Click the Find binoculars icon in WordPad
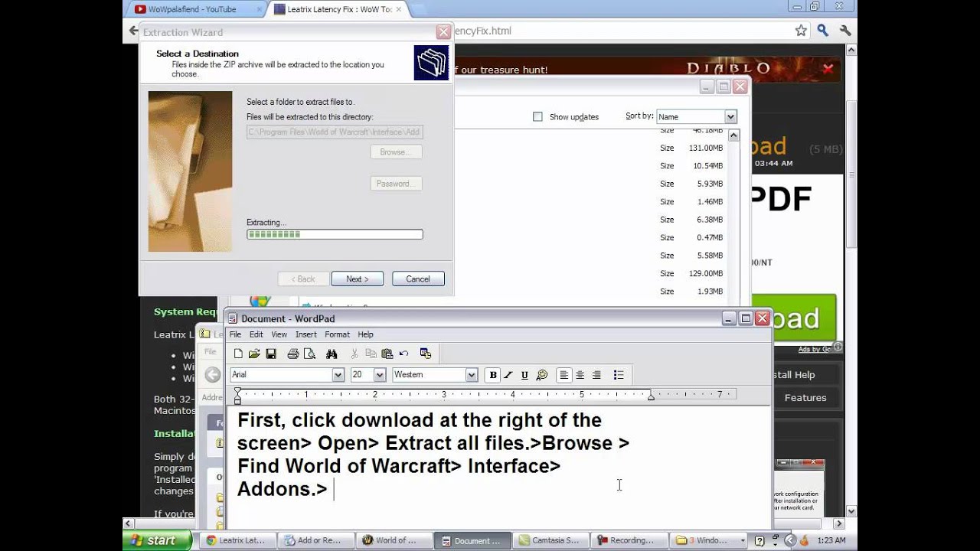This screenshot has height=551, width=980. (332, 354)
